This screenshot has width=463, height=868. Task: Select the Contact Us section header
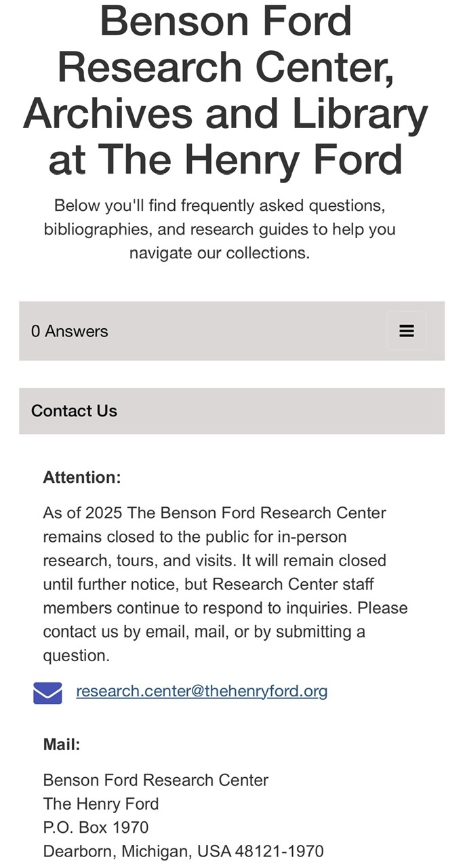75,411
